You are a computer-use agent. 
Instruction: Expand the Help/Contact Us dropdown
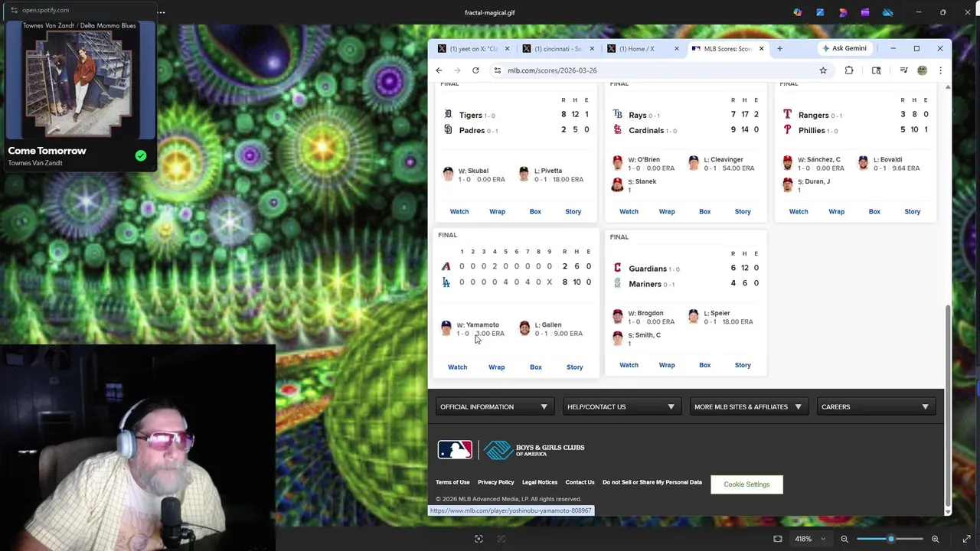click(621, 407)
